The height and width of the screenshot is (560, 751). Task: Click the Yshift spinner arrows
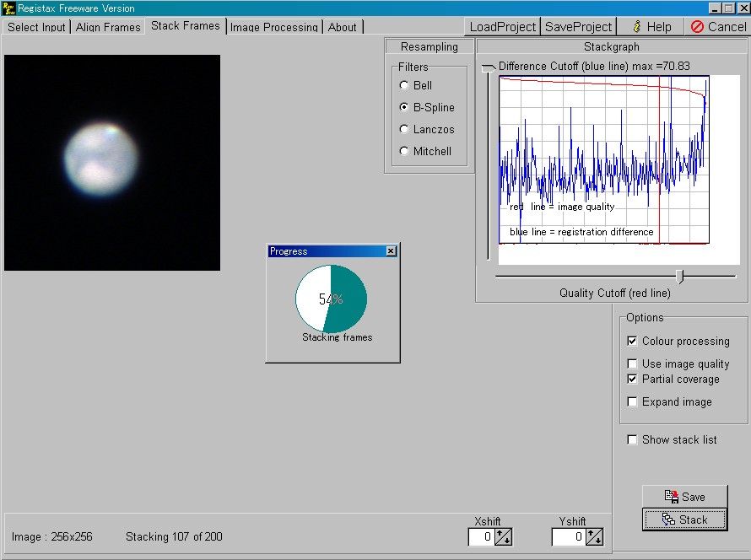click(x=594, y=537)
